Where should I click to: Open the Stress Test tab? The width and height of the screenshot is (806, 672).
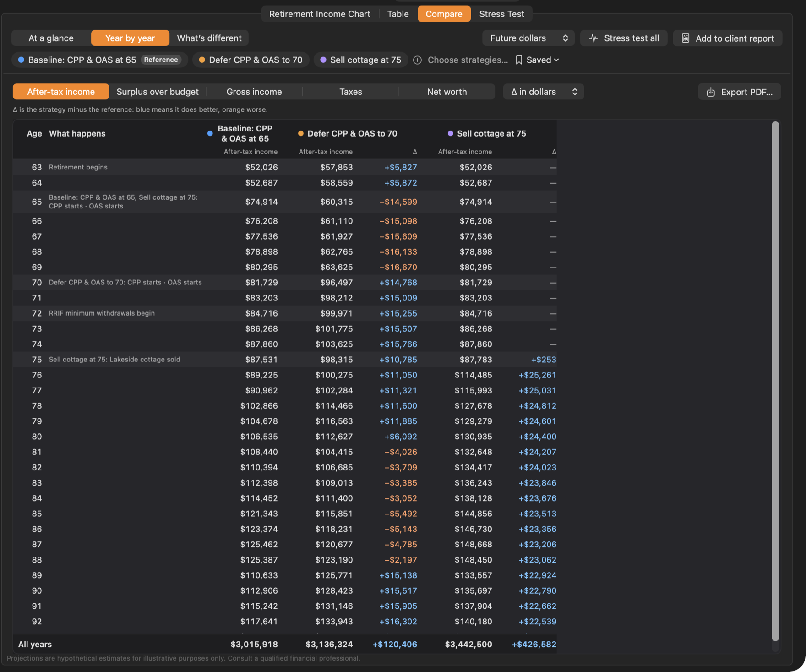[501, 14]
